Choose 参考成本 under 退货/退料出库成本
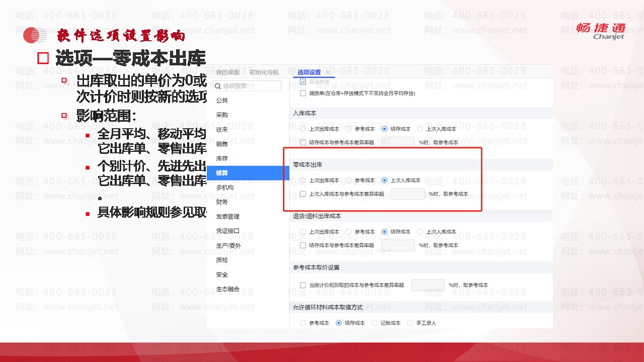Image resolution: width=644 pixels, height=362 pixels. (349, 232)
